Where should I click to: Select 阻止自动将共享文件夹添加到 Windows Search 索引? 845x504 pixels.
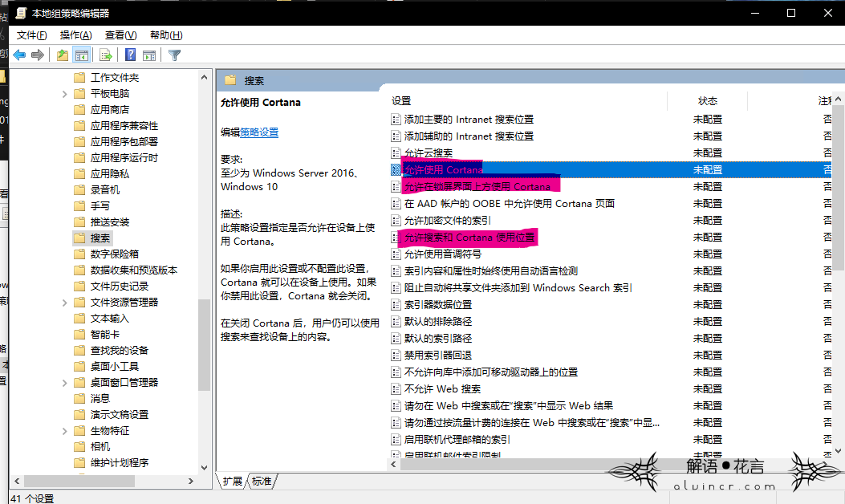pyautogui.click(x=518, y=288)
